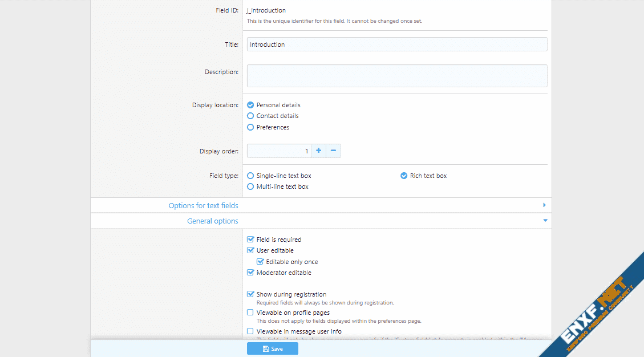644x357 pixels.
Task: Enable Viewable on profile pages
Action: [x=250, y=313]
